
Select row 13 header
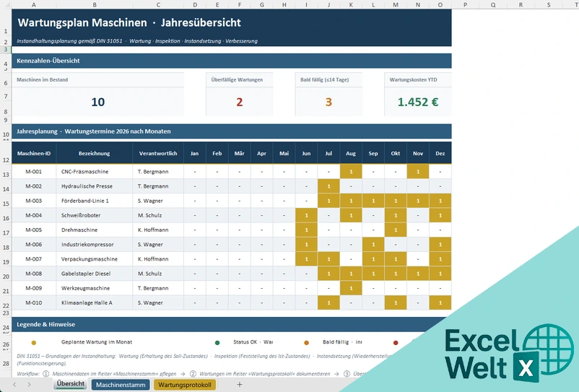(x=6, y=172)
